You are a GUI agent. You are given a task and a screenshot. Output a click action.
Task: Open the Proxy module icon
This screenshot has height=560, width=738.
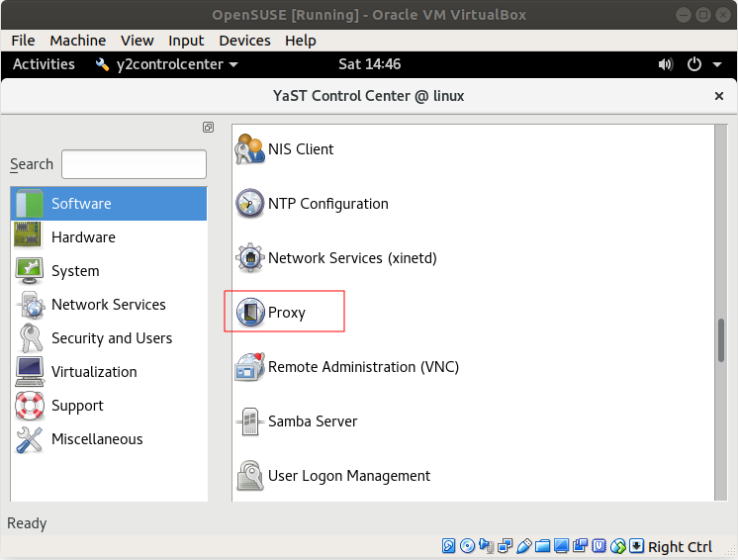pos(249,313)
